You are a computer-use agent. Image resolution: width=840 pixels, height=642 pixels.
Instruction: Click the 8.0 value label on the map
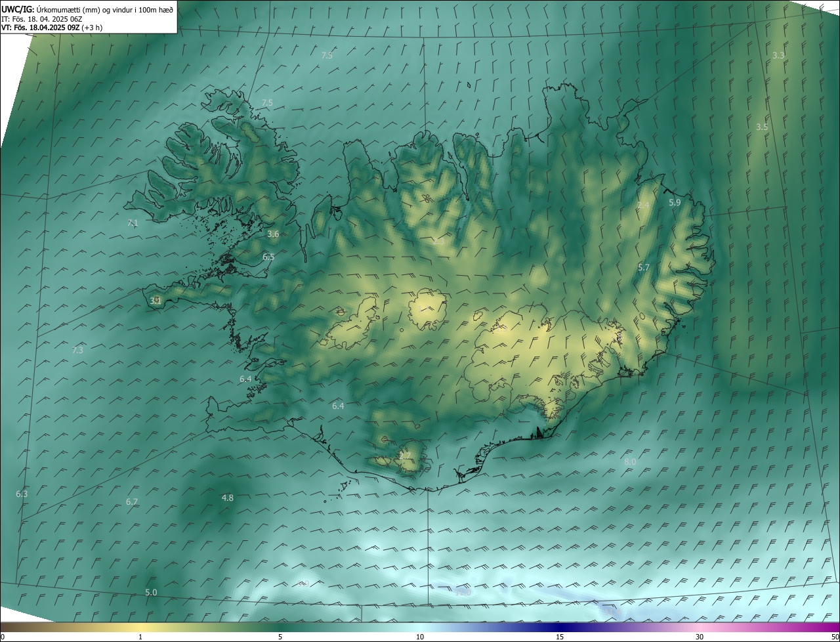[x=630, y=462]
